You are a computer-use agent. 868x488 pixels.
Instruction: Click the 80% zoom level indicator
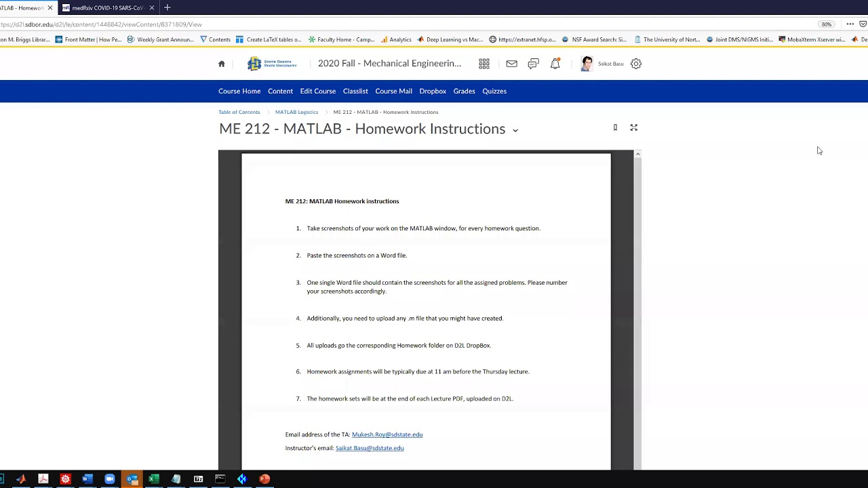click(x=827, y=24)
